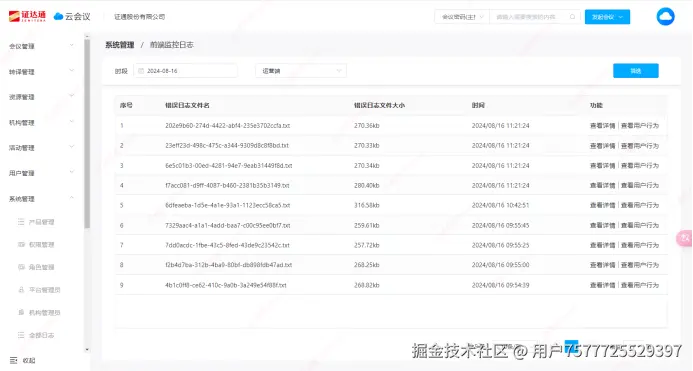Click the 证达通 logo in the header
This screenshot has width=693, height=371.
click(27, 16)
